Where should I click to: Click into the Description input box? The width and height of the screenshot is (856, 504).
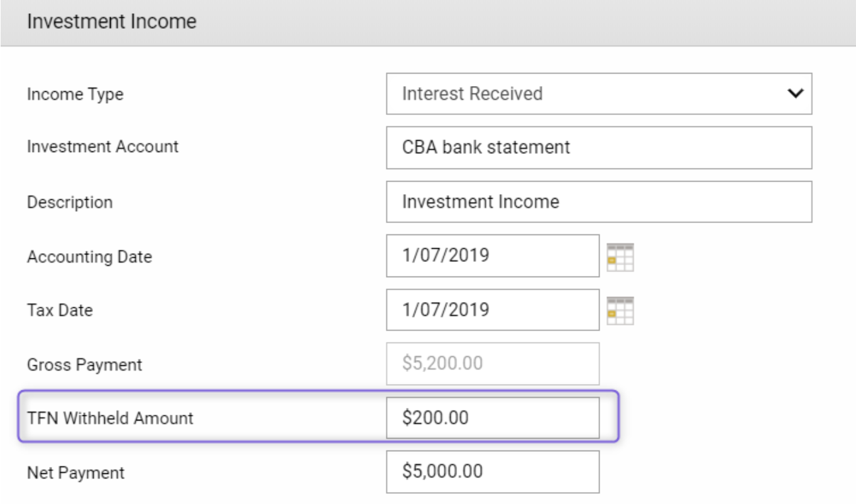(x=599, y=202)
